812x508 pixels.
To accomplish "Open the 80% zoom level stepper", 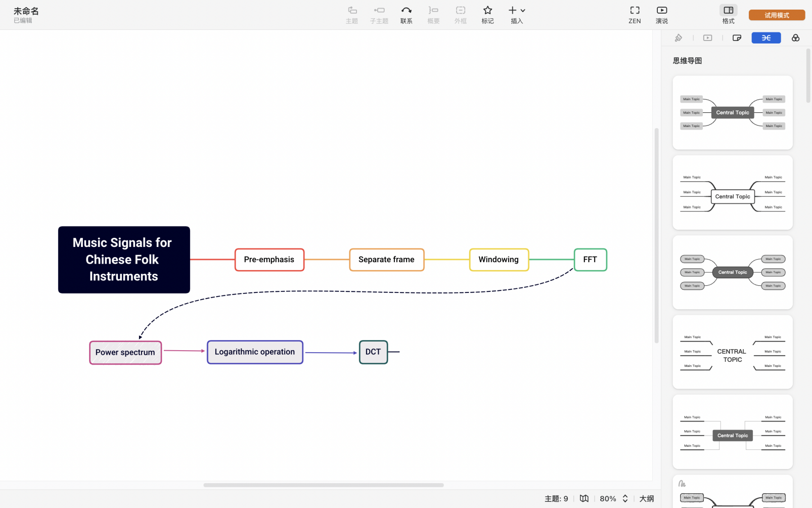I will point(625,498).
